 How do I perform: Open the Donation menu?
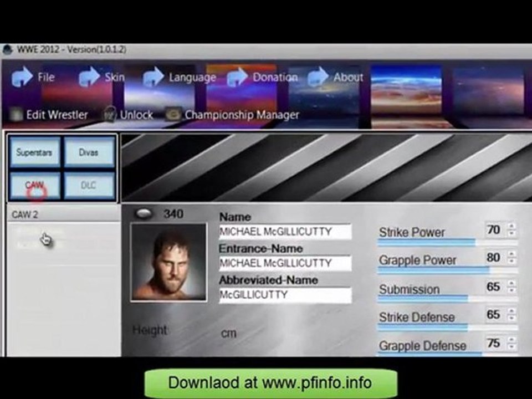(x=275, y=77)
